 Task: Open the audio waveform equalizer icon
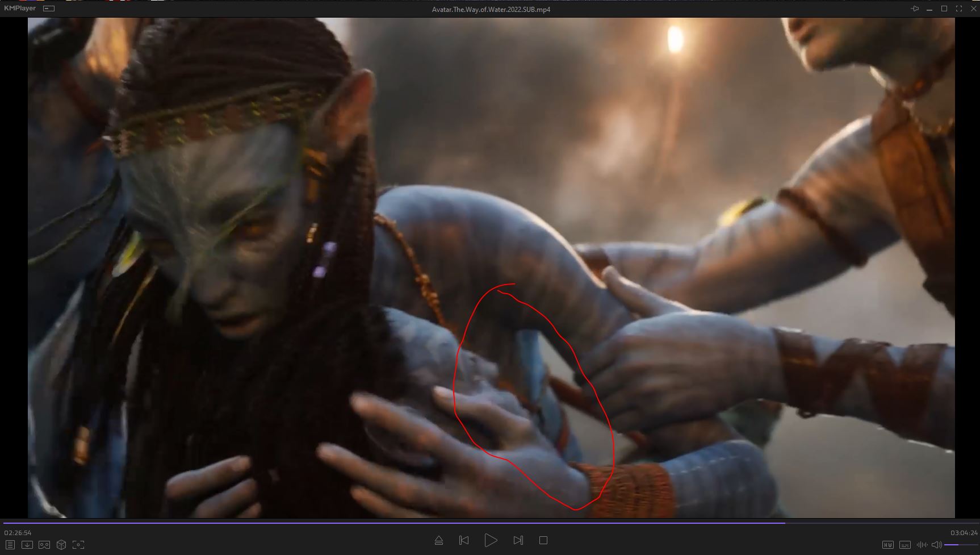[x=922, y=545]
